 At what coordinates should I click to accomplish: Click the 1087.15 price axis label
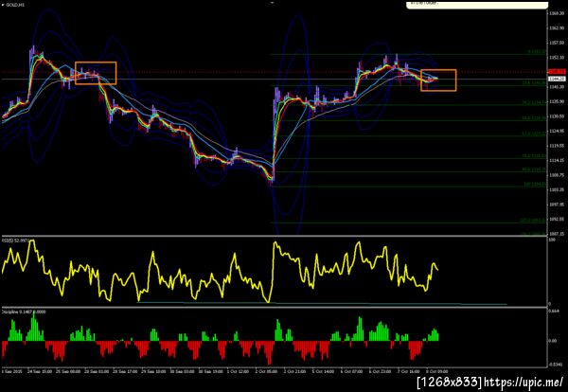click(x=557, y=234)
